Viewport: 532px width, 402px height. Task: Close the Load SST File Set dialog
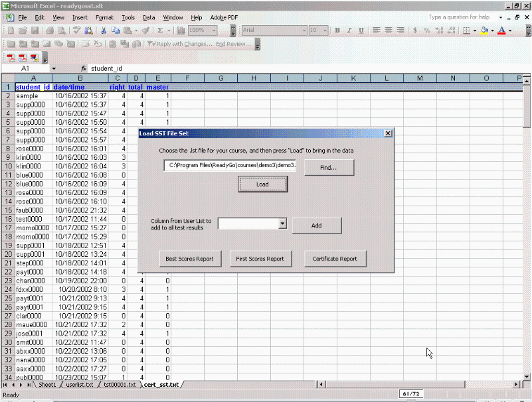pyautogui.click(x=388, y=133)
